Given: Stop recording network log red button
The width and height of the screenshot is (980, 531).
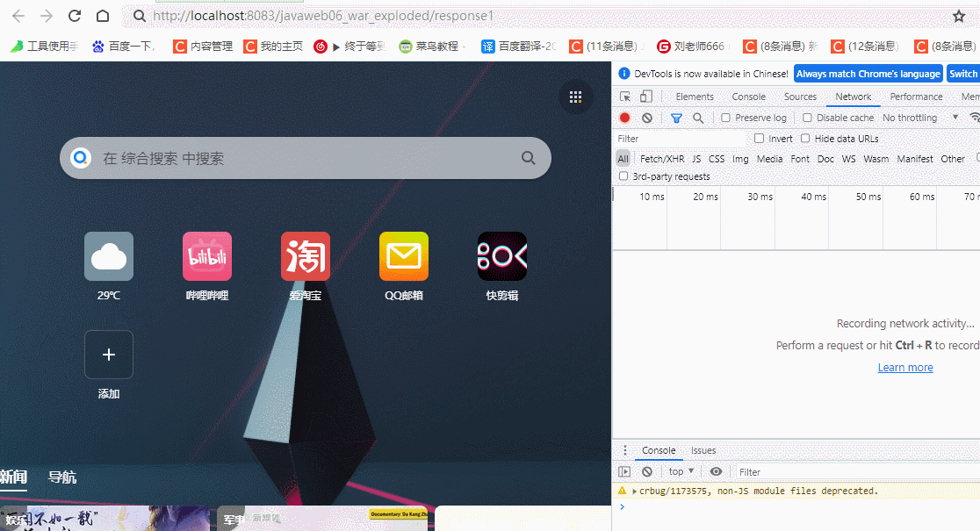Looking at the screenshot, I should pyautogui.click(x=624, y=118).
